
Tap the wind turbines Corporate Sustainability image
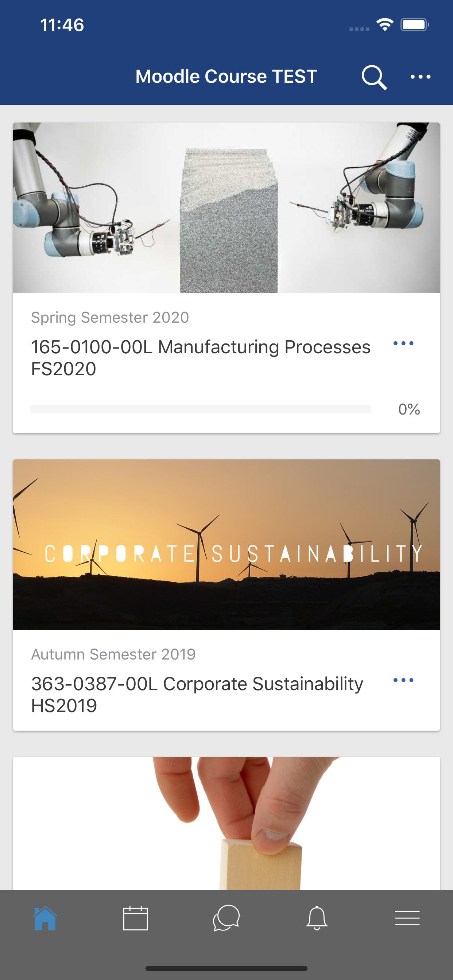226,544
